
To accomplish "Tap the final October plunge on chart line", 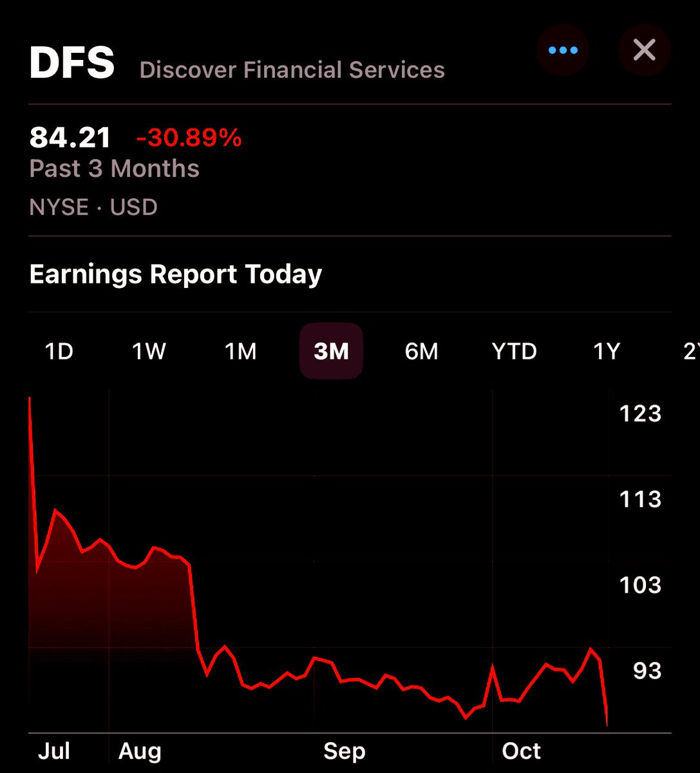I will click(604, 692).
